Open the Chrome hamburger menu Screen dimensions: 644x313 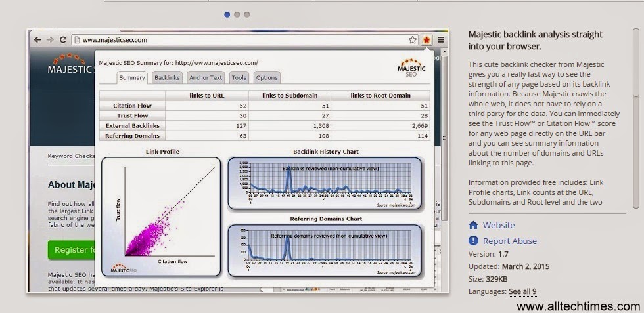441,40
